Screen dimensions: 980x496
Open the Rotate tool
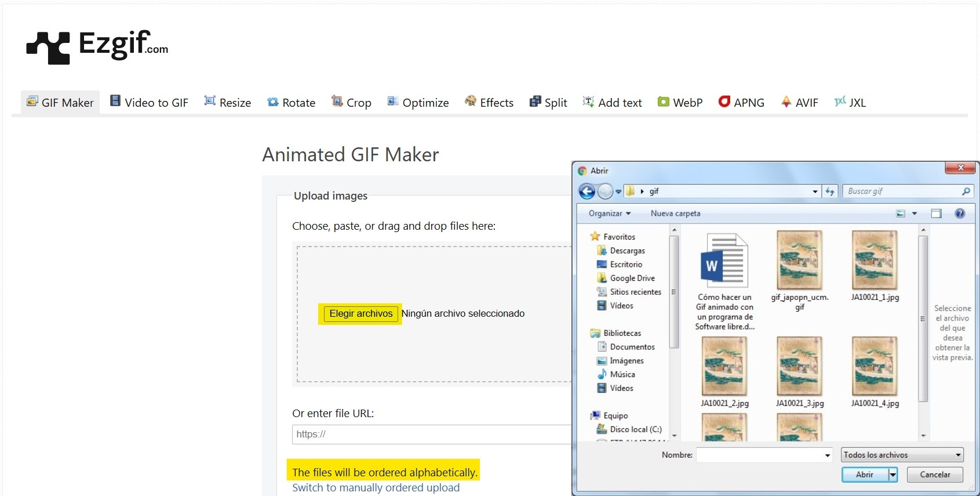tap(291, 103)
